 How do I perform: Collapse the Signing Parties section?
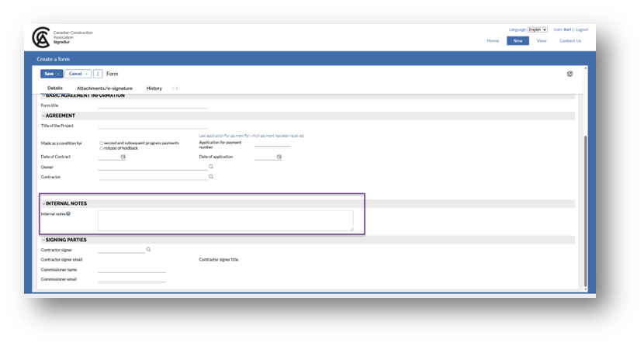click(x=43, y=240)
